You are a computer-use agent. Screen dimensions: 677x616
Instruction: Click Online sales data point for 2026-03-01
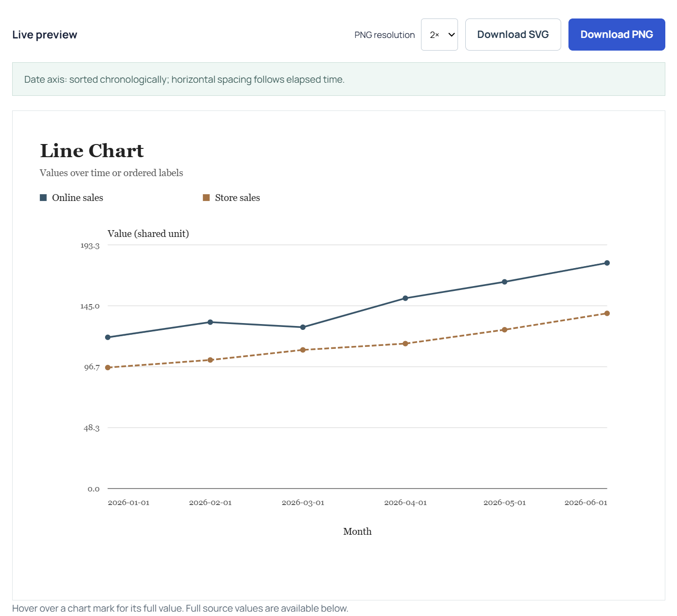coord(303,327)
